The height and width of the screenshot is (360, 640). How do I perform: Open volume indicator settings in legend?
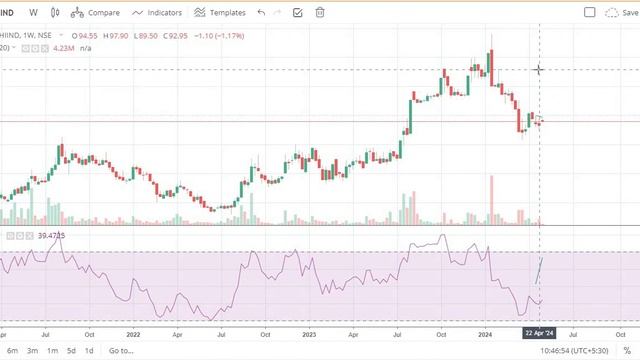coord(35,49)
